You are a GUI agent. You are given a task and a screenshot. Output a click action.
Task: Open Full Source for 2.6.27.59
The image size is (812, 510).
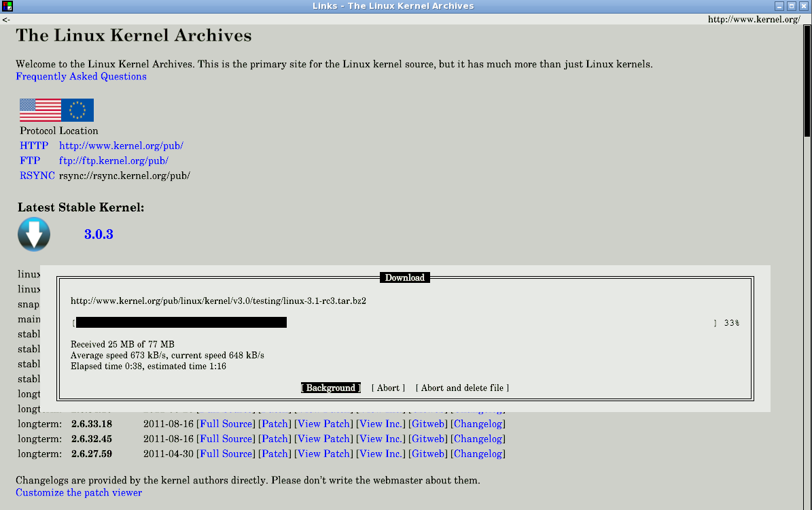click(x=226, y=454)
